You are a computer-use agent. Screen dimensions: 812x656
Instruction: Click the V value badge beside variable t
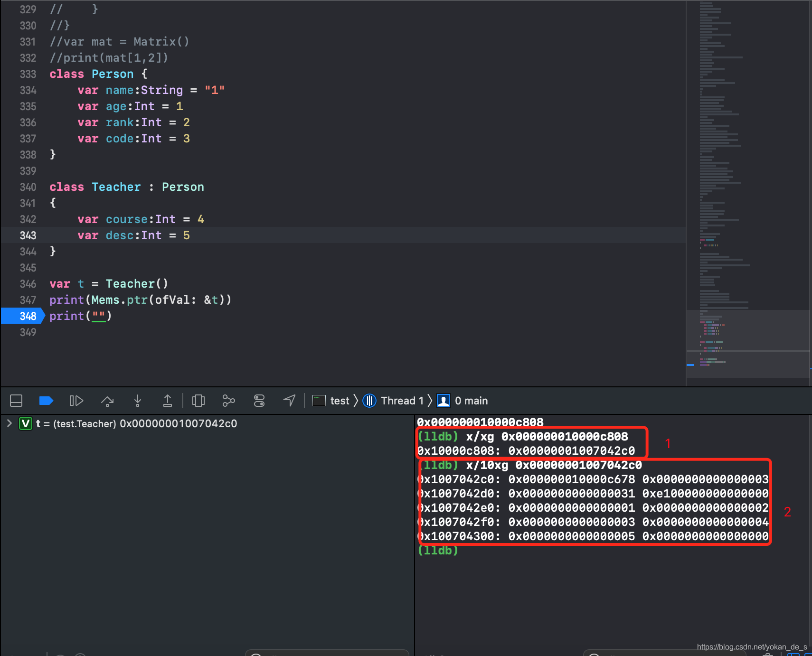coord(25,423)
